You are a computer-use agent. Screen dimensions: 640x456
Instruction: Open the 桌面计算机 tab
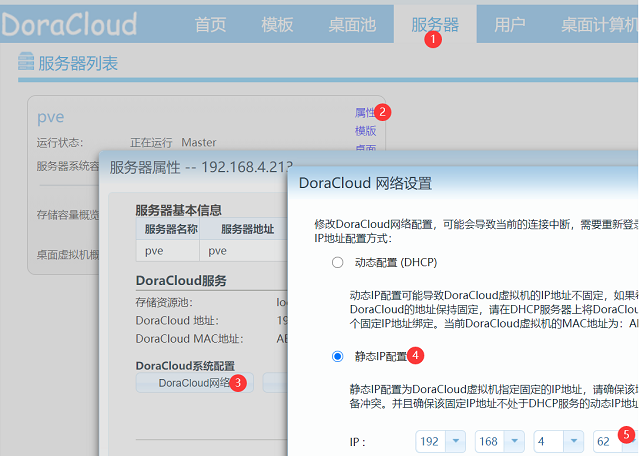[x=599, y=25]
